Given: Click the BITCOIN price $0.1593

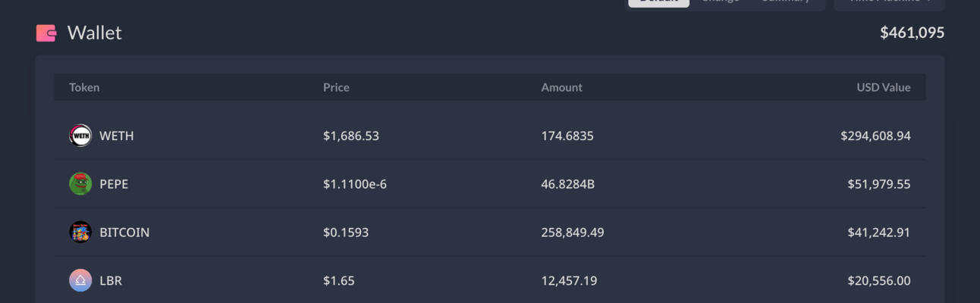Looking at the screenshot, I should [346, 233].
